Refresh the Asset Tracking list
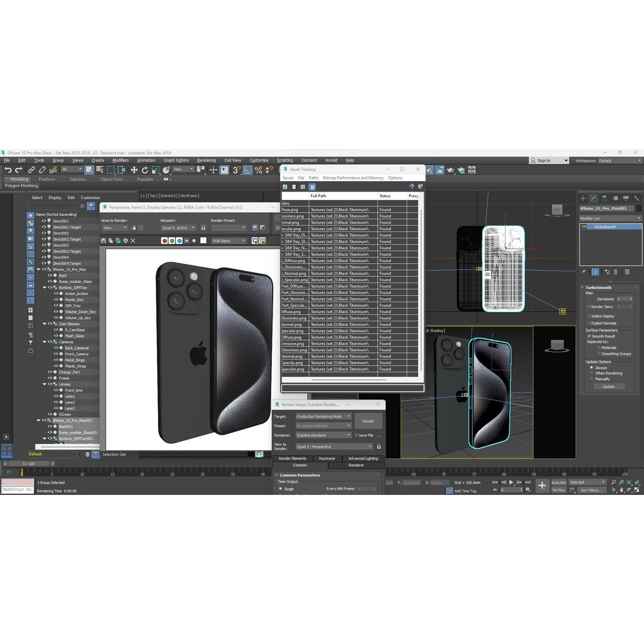 pyautogui.click(x=285, y=187)
